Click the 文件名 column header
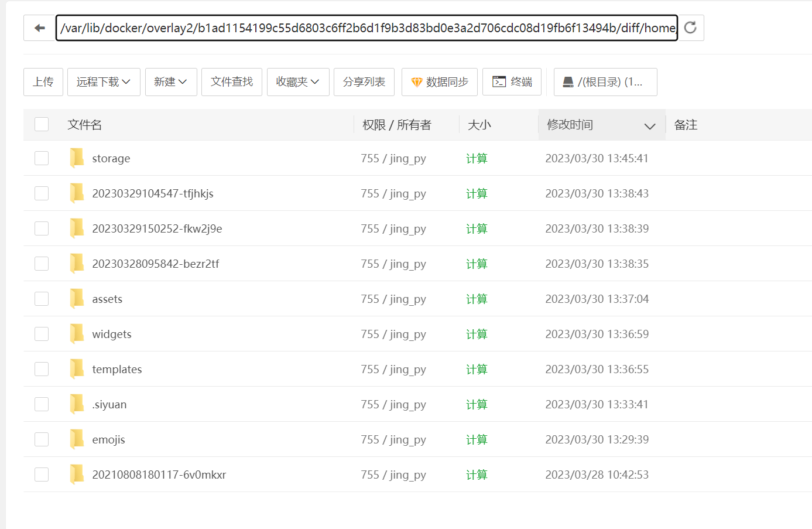This screenshot has height=529, width=812. pyautogui.click(x=85, y=125)
